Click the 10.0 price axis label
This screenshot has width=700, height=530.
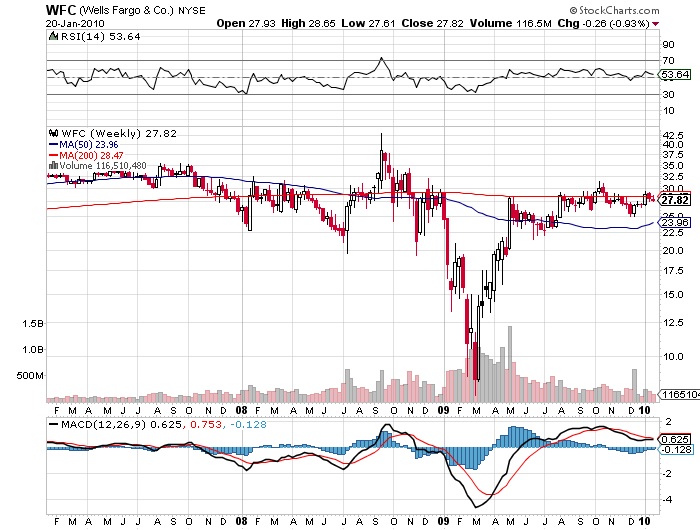point(673,356)
